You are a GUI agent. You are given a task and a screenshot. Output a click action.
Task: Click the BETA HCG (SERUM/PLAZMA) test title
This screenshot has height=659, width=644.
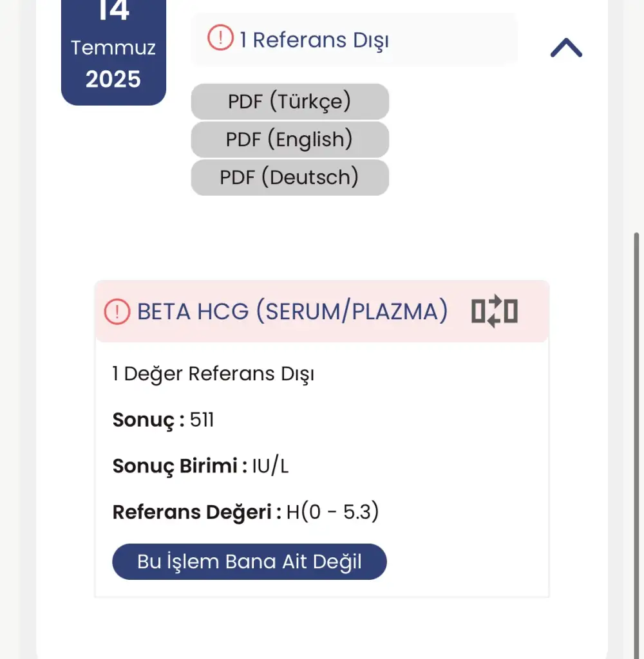tap(292, 312)
